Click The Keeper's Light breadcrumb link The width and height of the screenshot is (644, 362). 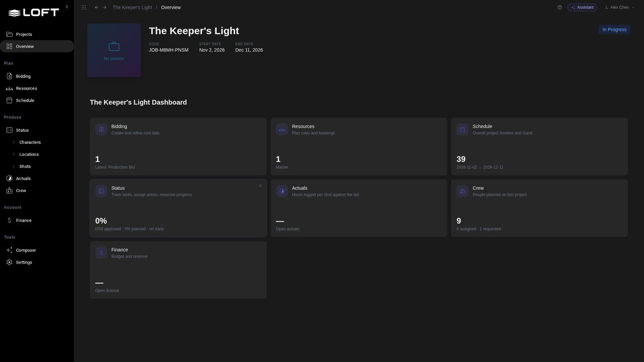pyautogui.click(x=132, y=8)
